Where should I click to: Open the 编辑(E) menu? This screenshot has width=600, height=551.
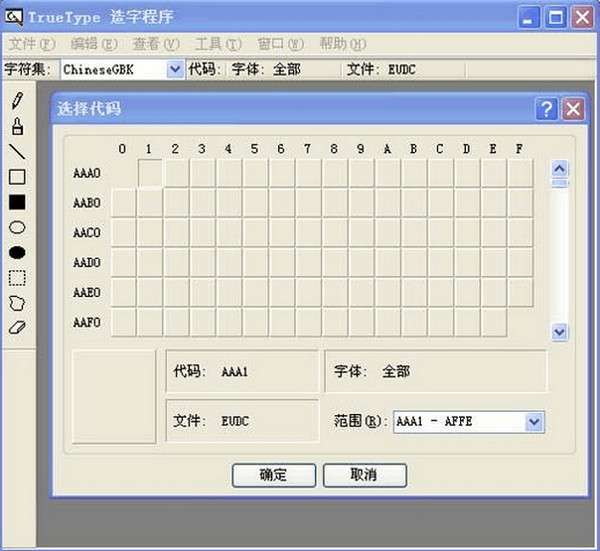tap(94, 44)
